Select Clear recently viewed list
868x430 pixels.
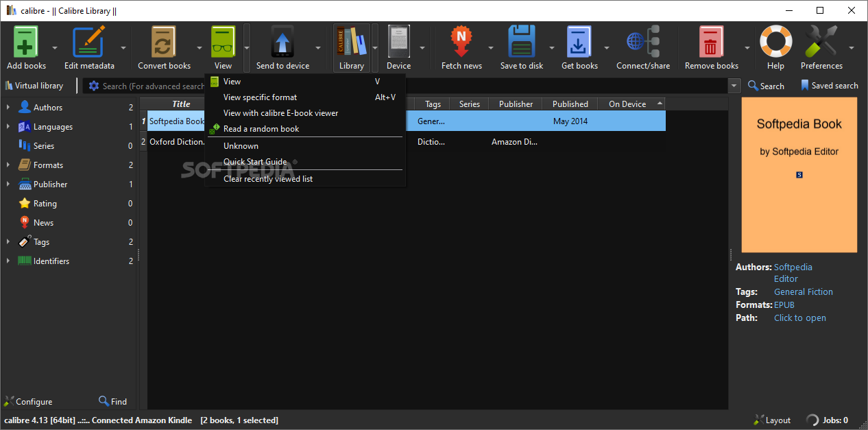tap(306, 179)
